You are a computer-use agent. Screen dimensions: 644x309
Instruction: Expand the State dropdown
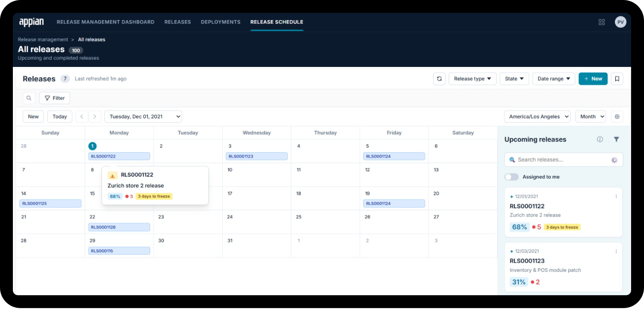[x=514, y=79]
